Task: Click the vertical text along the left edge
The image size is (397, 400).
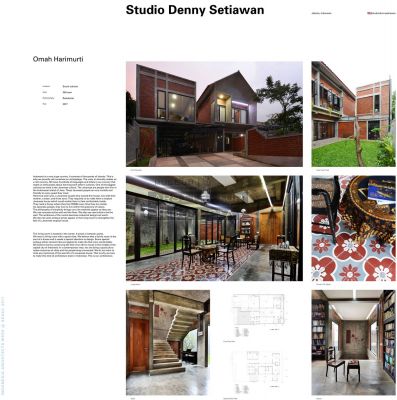Action: tap(3, 347)
